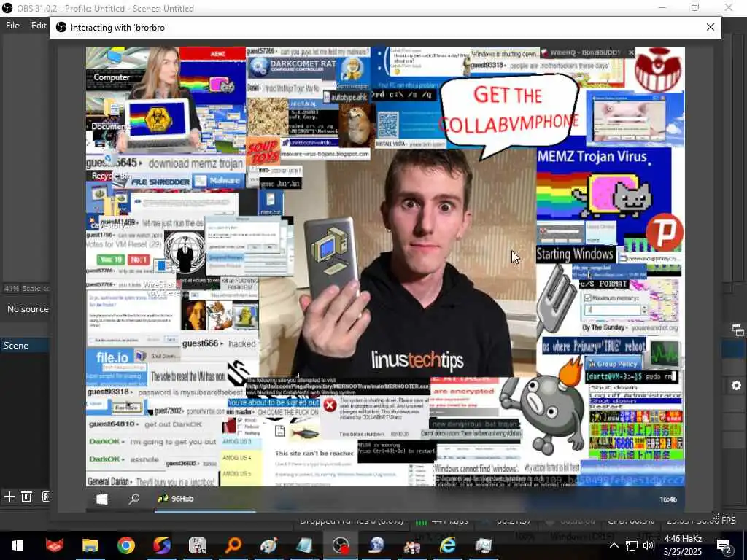Click the linustechtips logo on hoodie
The image size is (747, 560).
(417, 360)
